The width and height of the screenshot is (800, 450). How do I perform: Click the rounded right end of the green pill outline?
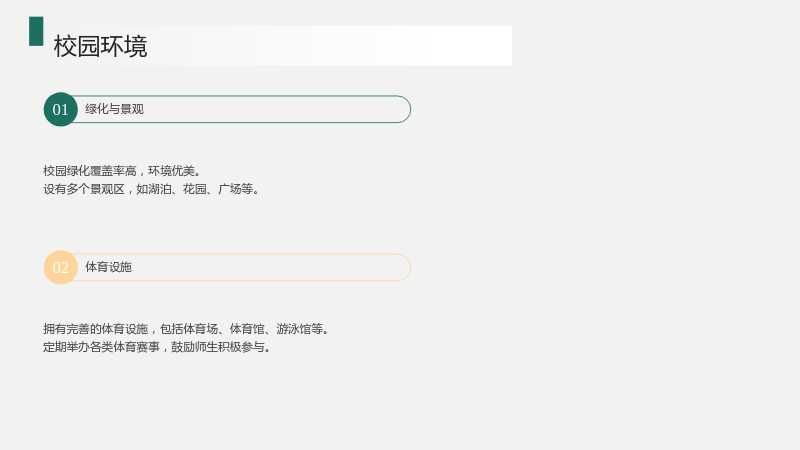pos(403,109)
